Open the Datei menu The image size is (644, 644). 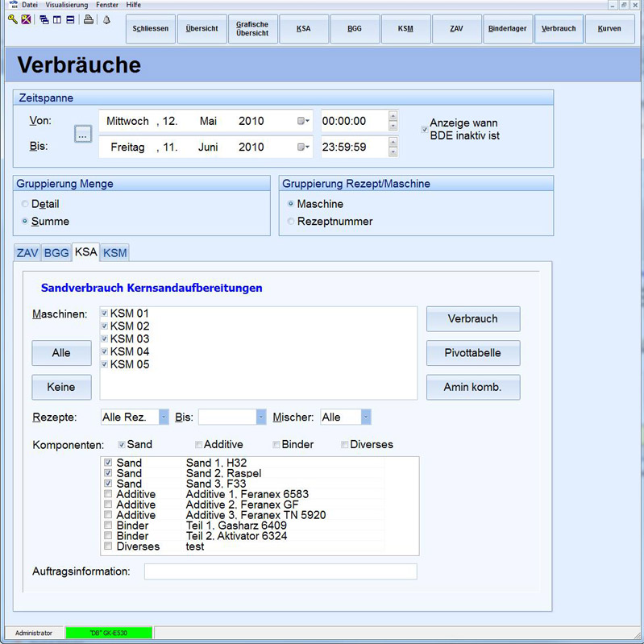click(30, 5)
